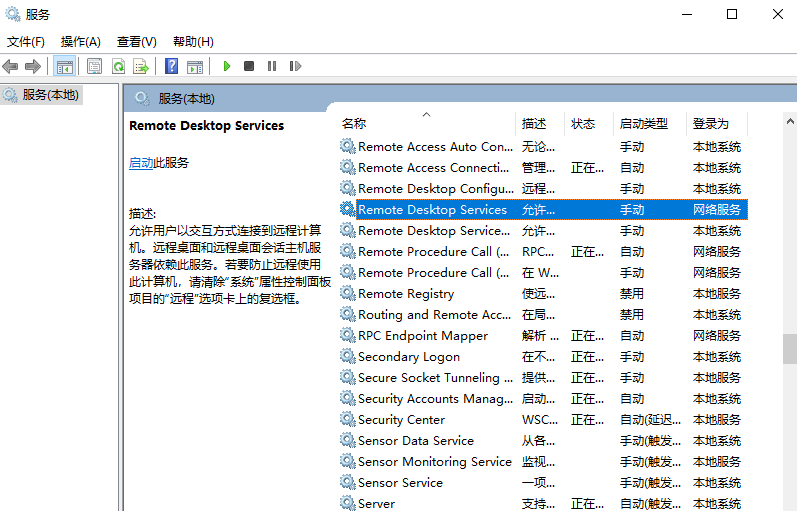
Task: Toggle the console tree pane icon
Action: click(x=65, y=66)
